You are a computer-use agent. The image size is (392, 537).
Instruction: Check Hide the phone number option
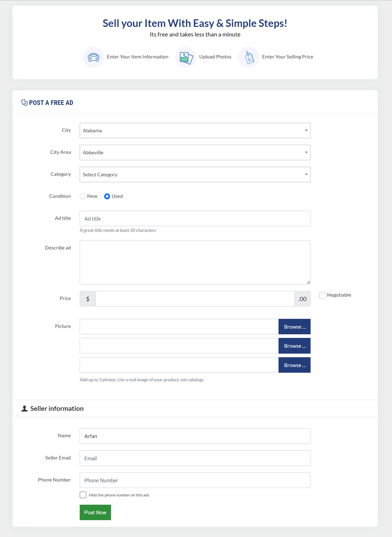tap(83, 495)
